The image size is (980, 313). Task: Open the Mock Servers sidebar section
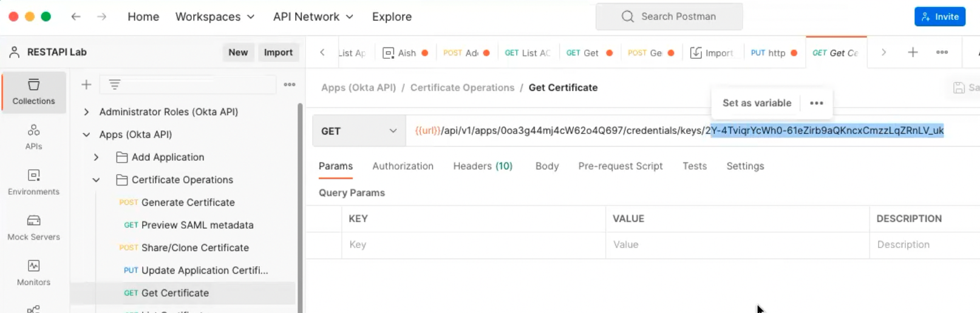point(33,227)
